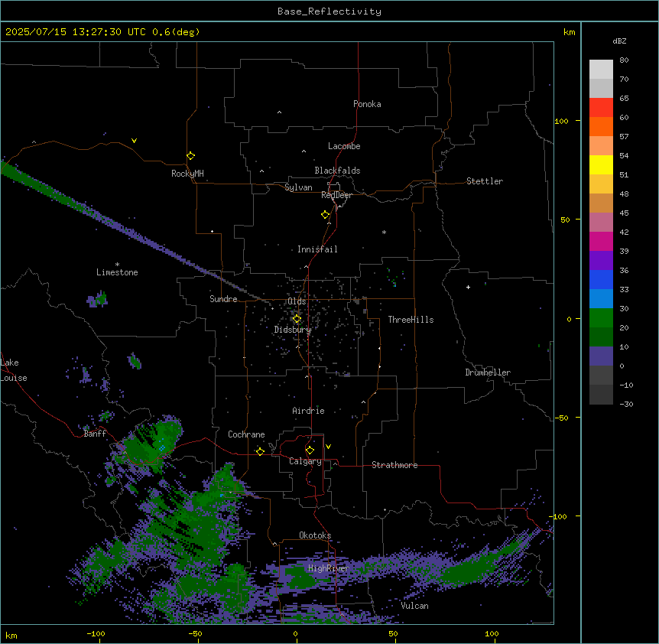659x644 pixels.
Task: Click the Didsbury label
Action: (x=293, y=330)
